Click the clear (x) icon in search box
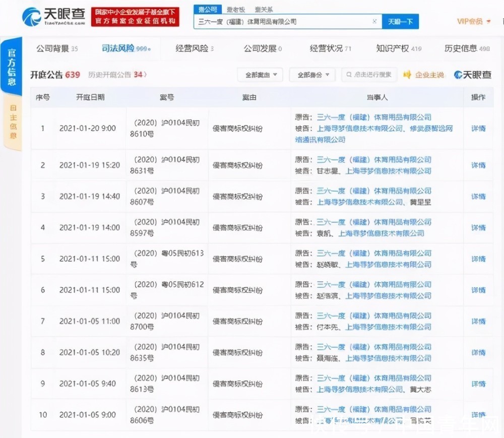Screen dimensions: 504x438 373,21
